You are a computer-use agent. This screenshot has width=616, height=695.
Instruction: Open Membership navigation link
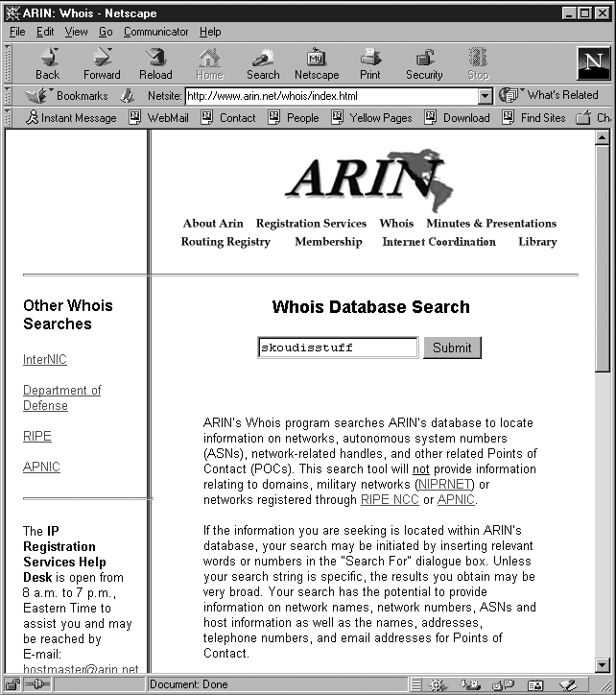(x=328, y=242)
